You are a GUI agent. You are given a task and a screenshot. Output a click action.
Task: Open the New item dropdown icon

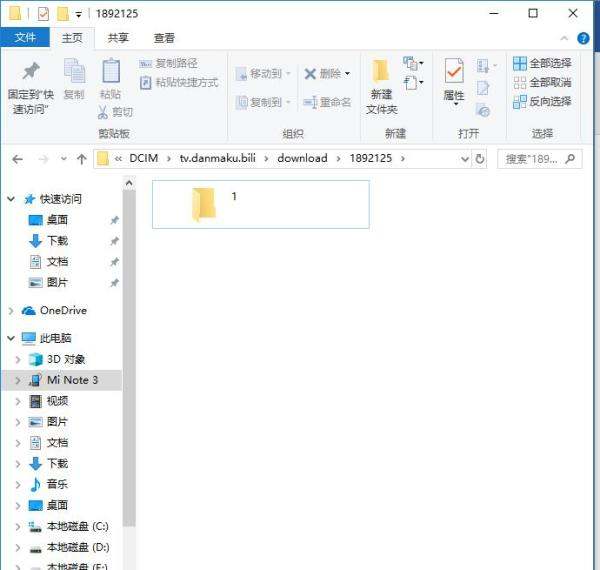[x=413, y=63]
